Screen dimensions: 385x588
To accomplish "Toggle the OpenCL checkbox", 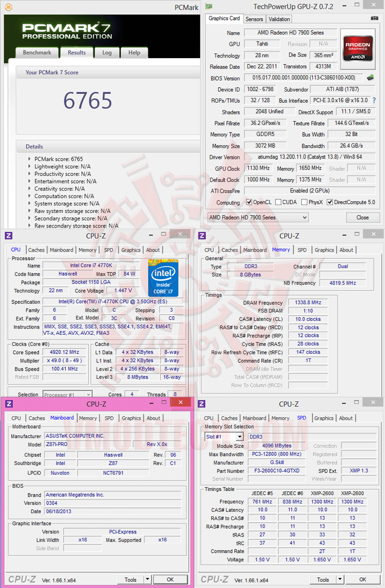I will click(x=249, y=202).
